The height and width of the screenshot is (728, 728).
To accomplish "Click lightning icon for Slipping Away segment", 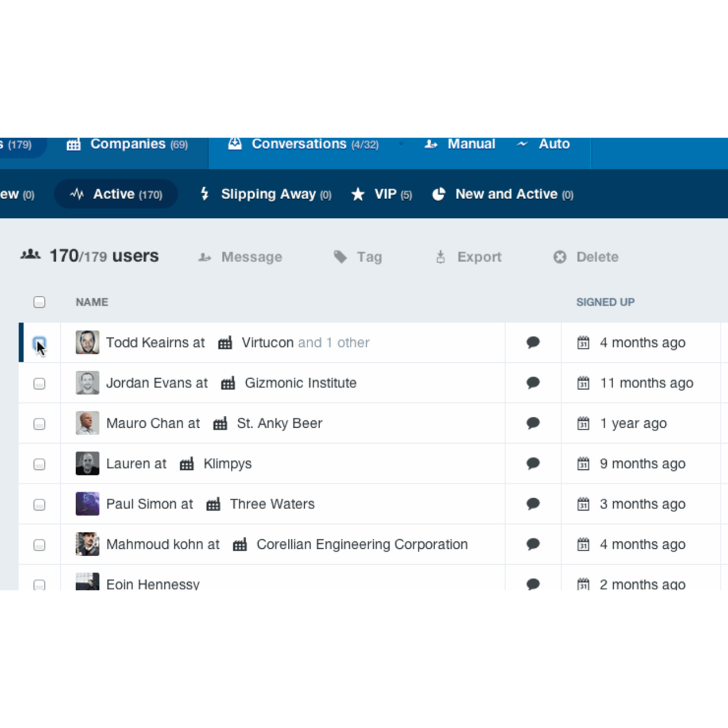I will tap(205, 194).
